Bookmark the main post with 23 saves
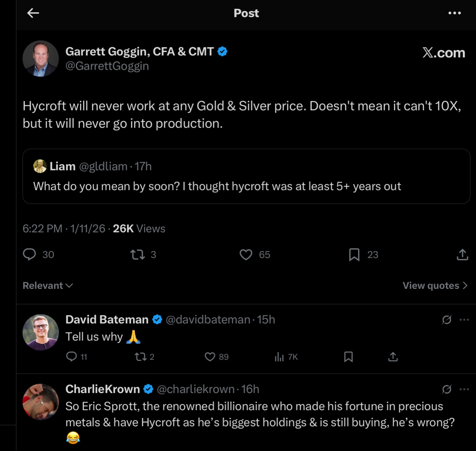 coord(354,254)
